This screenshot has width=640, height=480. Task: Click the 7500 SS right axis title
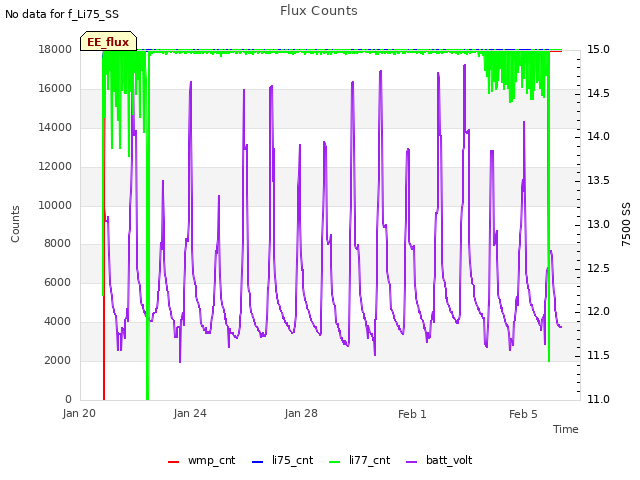[626, 224]
